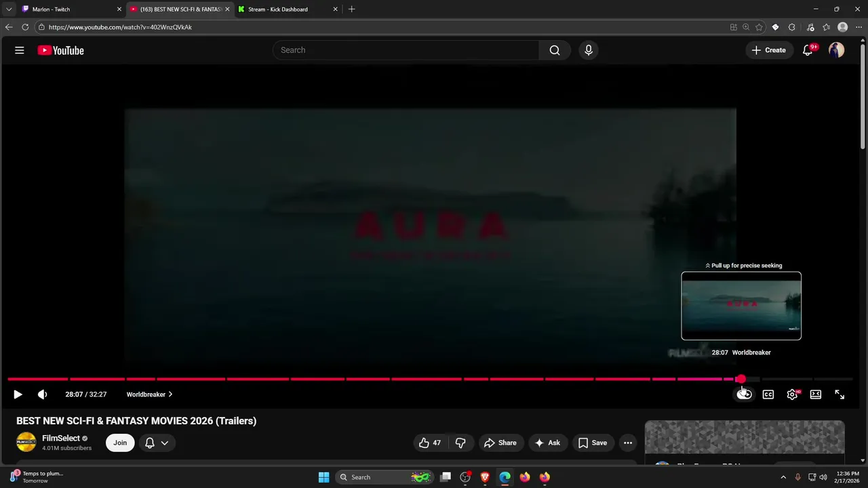Show hidden system tray icons
The width and height of the screenshot is (868, 488).
(783, 477)
